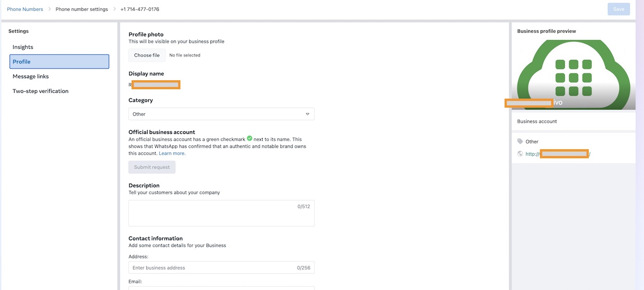The height and width of the screenshot is (290, 644).
Task: Click the green checkmark verified badge icon
Action: 250,138
